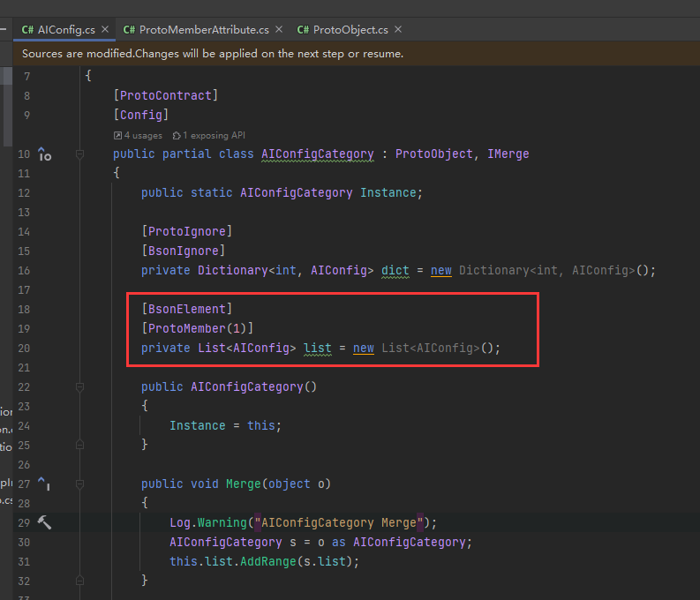Collapse the AIConfigCategory class fold at line 10
Viewport: 700px width, 600px height.
point(80,154)
